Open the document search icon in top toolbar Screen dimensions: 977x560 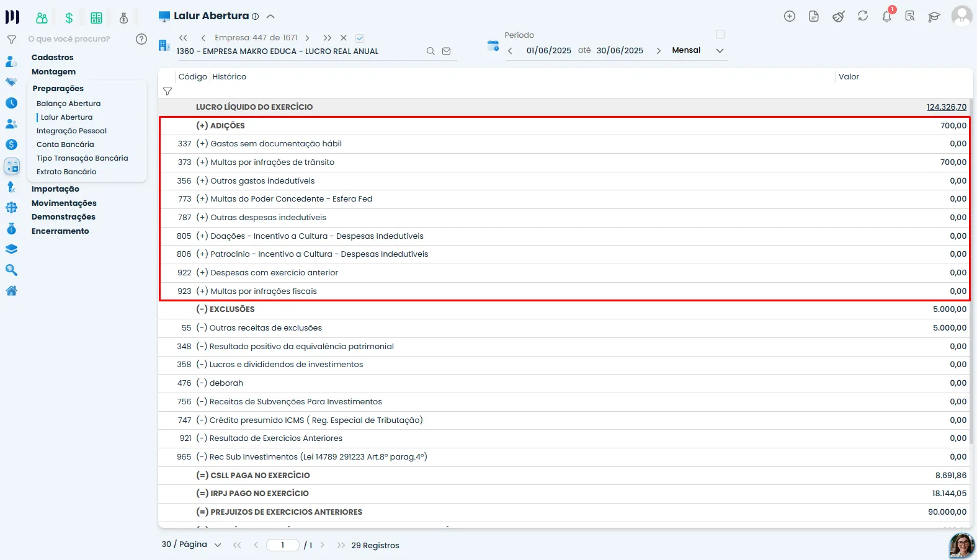click(910, 17)
